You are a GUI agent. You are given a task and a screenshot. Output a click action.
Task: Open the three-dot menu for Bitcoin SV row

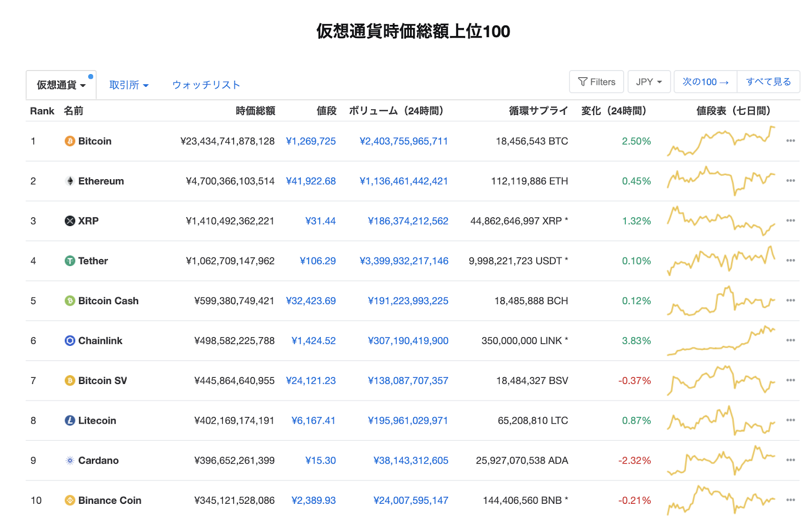[x=790, y=380]
